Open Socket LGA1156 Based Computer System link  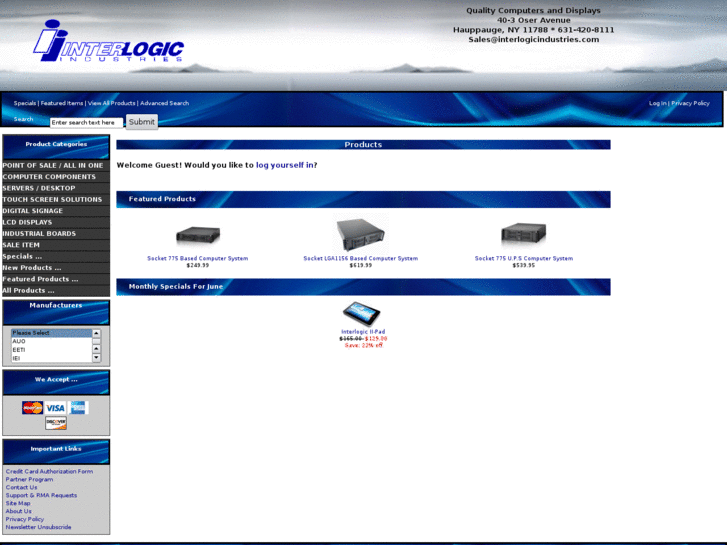click(361, 258)
